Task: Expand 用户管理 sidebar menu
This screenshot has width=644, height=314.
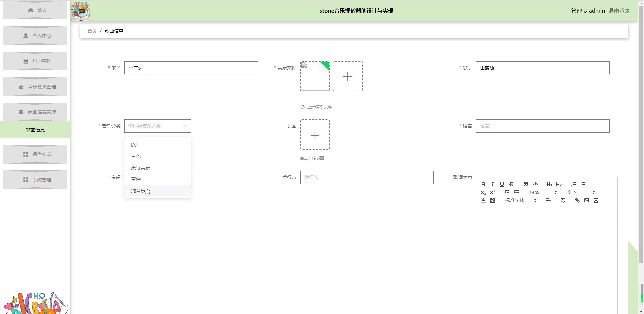Action: coord(35,61)
